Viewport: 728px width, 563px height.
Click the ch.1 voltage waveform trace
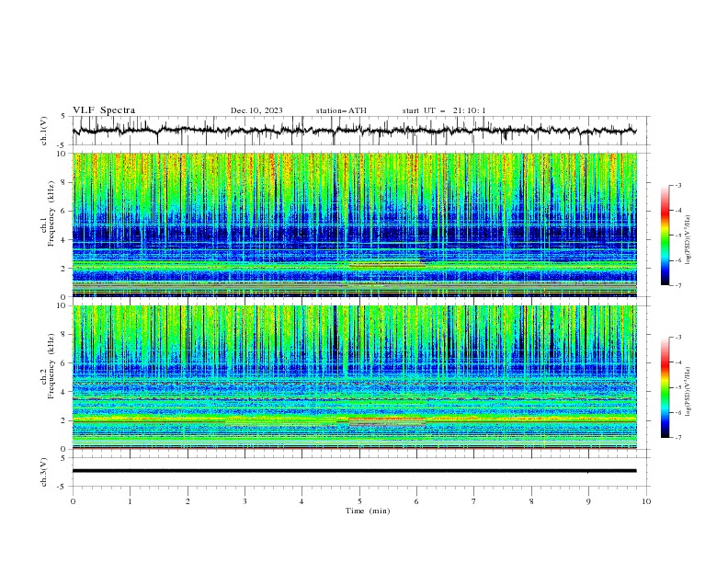[x=354, y=131]
